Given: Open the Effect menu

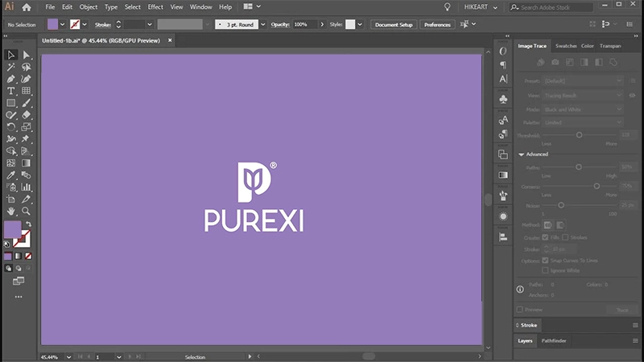Looking at the screenshot, I should click(x=155, y=7).
